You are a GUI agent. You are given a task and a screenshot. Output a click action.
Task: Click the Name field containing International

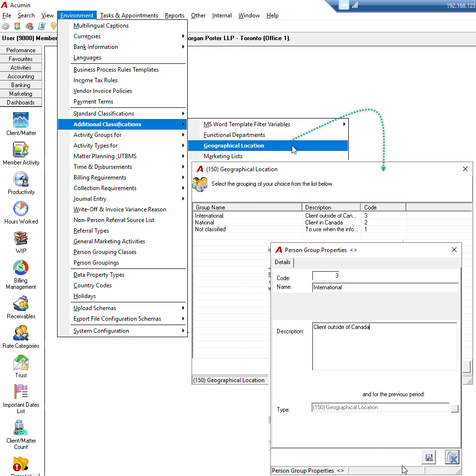(x=385, y=287)
